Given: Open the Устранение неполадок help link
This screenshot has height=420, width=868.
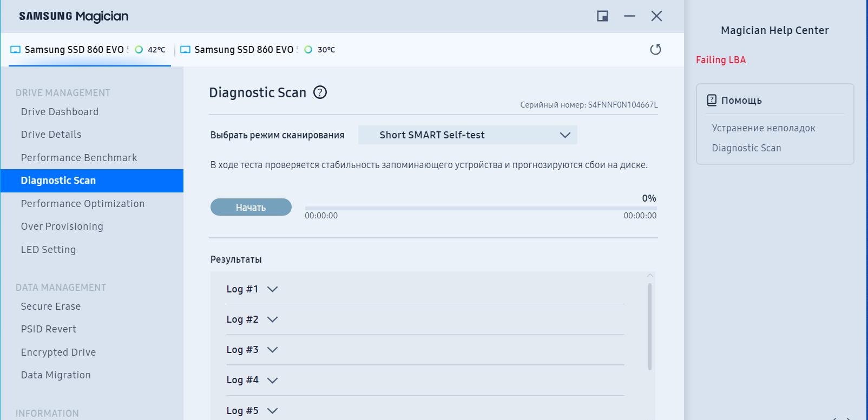Looking at the screenshot, I should (x=763, y=128).
